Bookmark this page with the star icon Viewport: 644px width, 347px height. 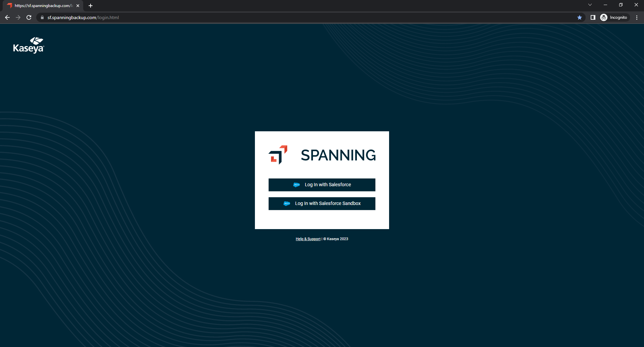(580, 17)
